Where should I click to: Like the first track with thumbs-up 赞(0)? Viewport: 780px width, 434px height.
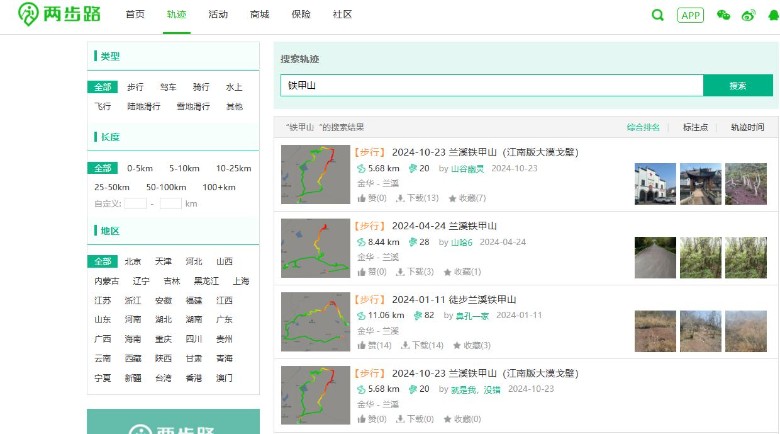pyautogui.click(x=372, y=198)
